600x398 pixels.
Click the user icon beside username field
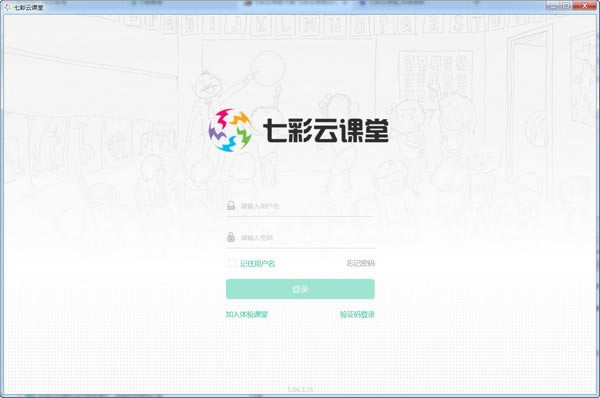pos(231,206)
